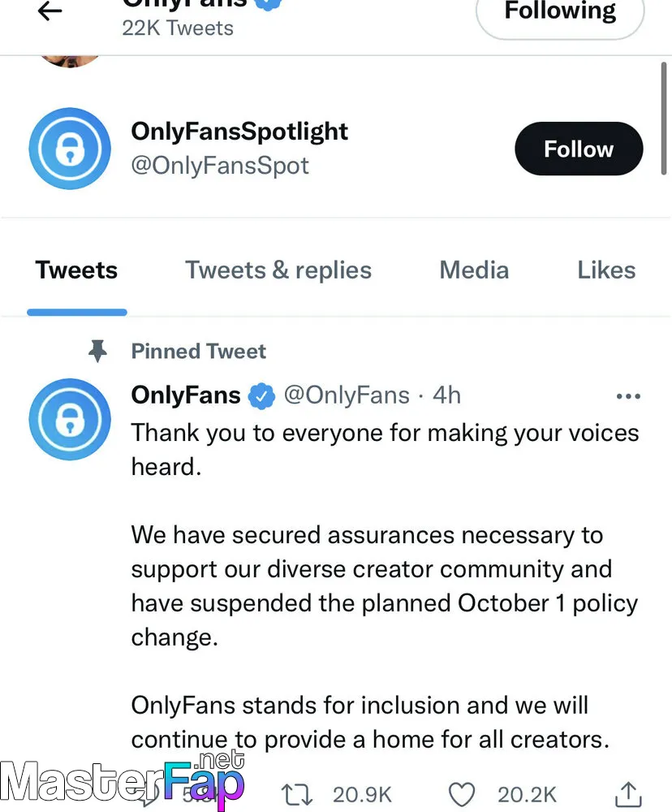The image size is (672, 812).
Task: Go back using the left arrow
Action: tap(50, 11)
